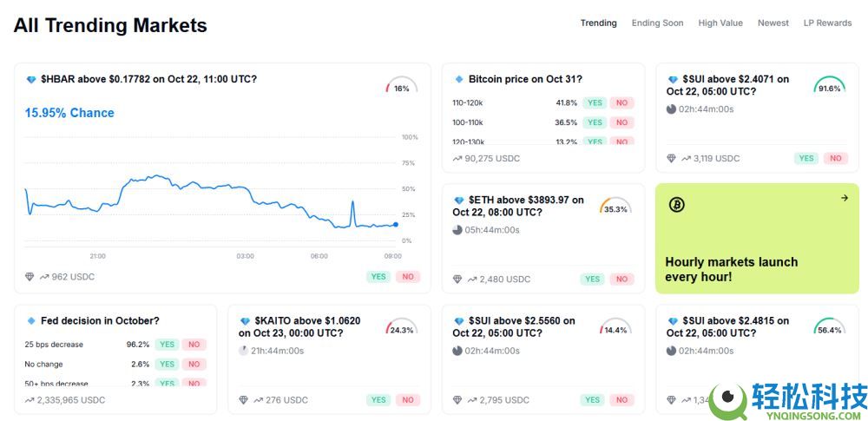Click the Bitcoin coin icon in green banner
Viewport: 868px width, 421px height.
(677, 205)
